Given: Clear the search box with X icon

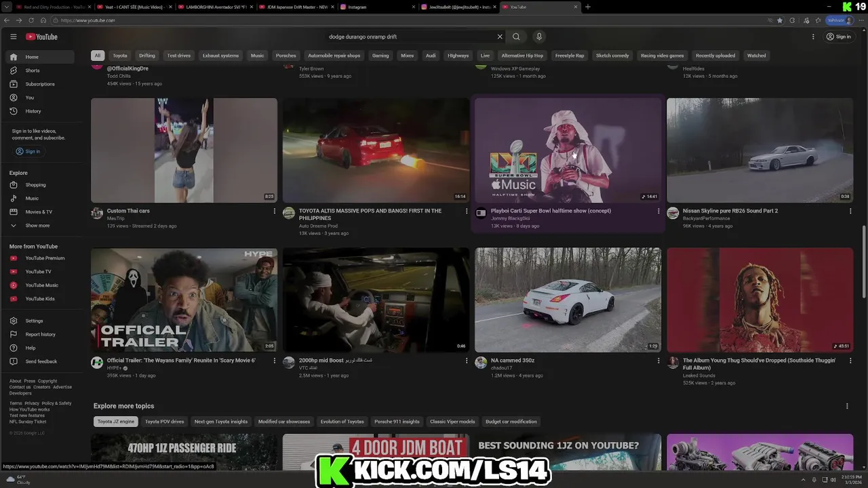Looking at the screenshot, I should click(x=500, y=37).
